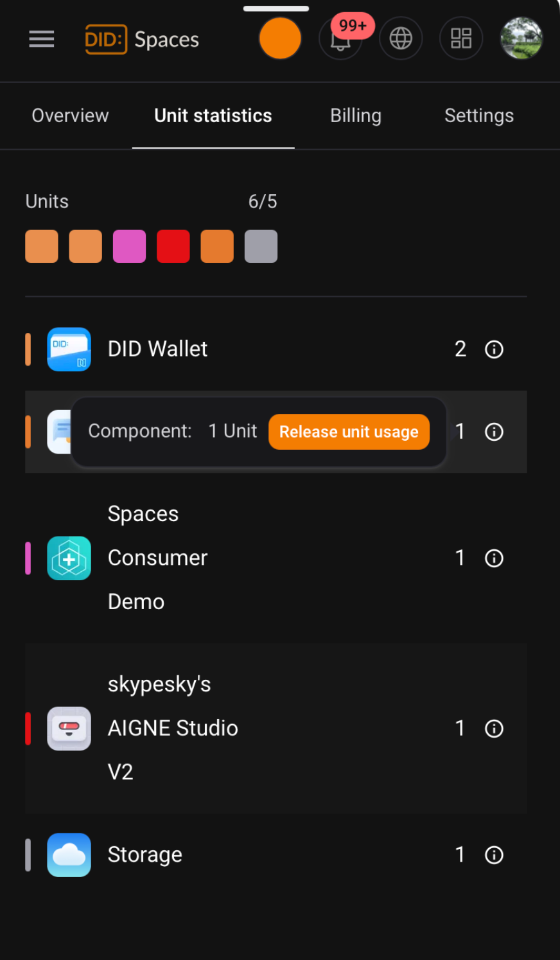This screenshot has height=960, width=560.
Task: Click the pink unit swatch
Action: tap(129, 247)
